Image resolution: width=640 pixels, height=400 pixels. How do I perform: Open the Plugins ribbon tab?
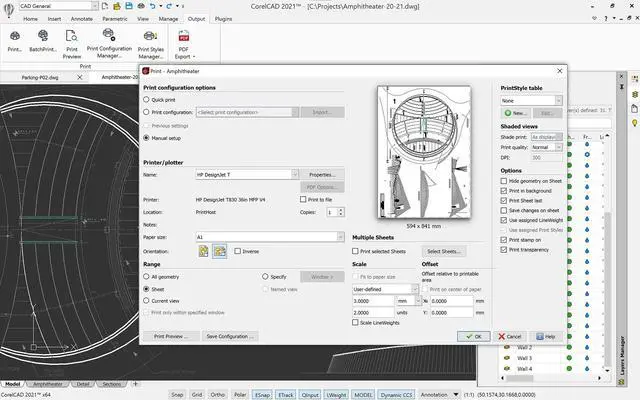pos(223,19)
